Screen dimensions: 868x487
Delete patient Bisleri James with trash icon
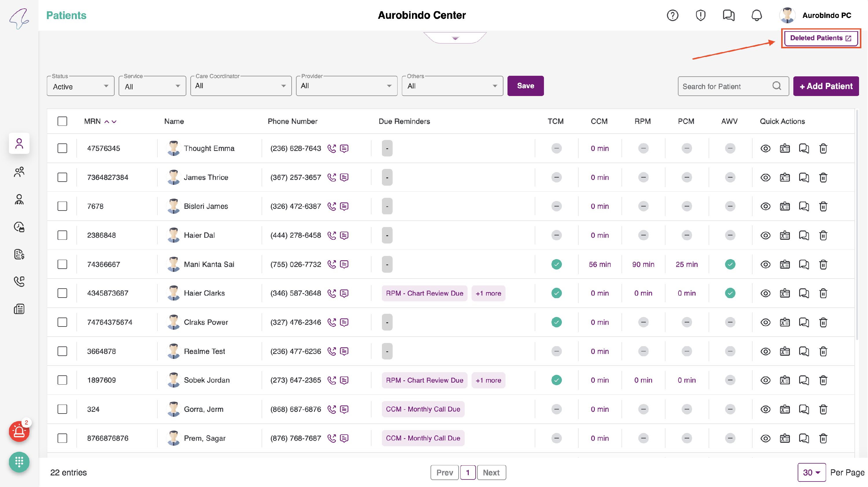[x=823, y=206]
